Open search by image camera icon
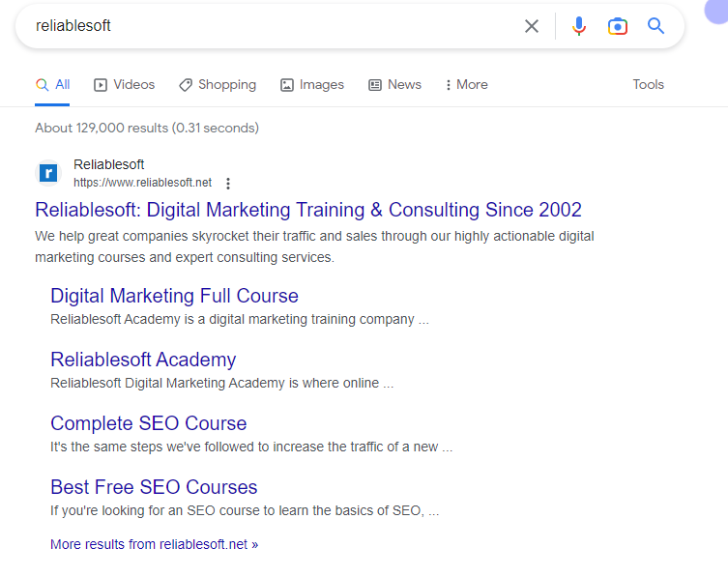This screenshot has height=577, width=728. 618,26
